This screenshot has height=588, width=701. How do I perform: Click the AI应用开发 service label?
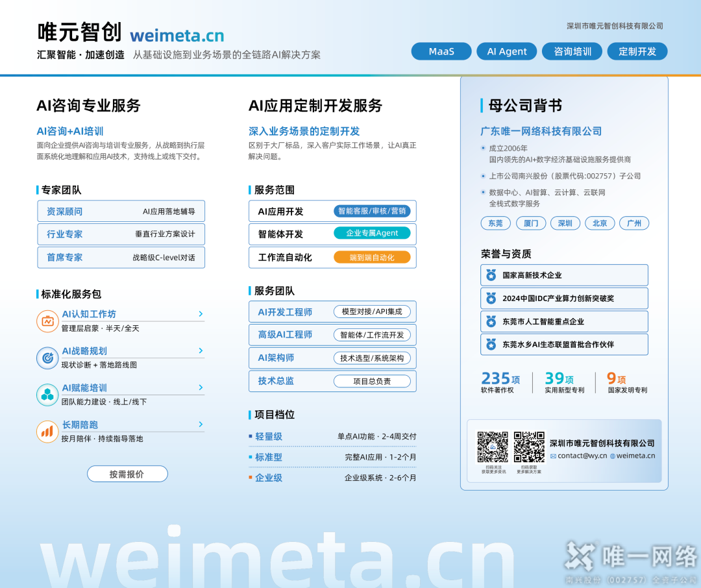281,212
